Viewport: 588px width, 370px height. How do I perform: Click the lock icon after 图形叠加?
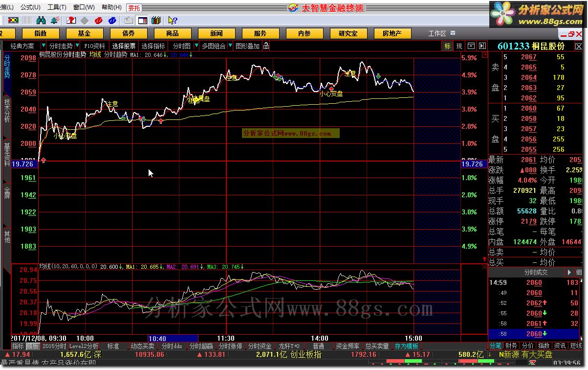(x=266, y=46)
